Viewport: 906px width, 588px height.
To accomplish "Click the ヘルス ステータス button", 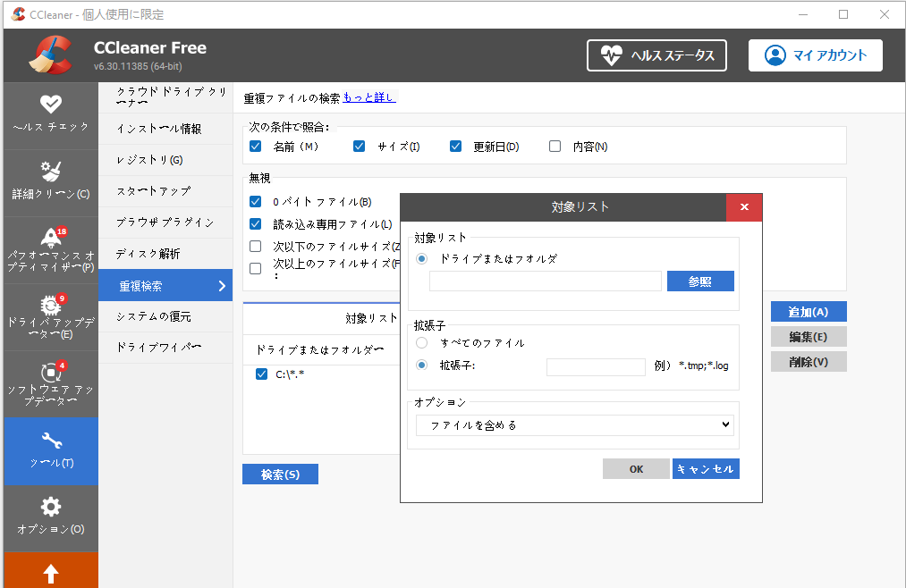I will 657,55.
